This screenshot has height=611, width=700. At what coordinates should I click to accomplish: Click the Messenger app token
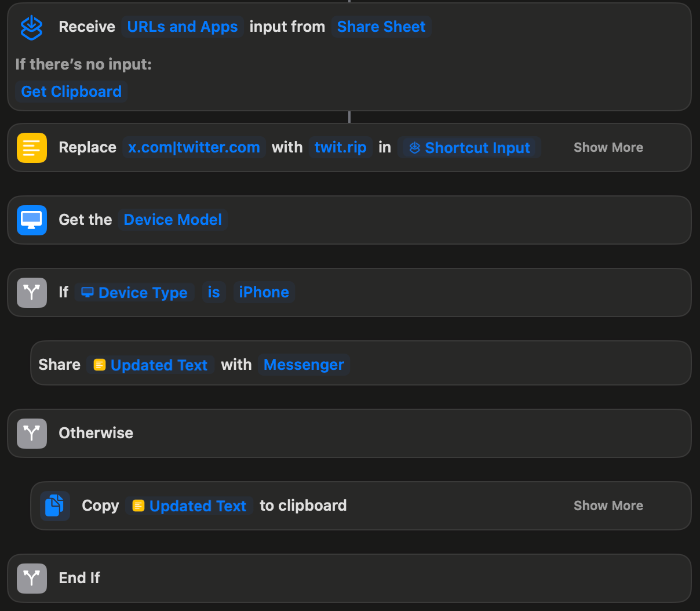(x=304, y=365)
